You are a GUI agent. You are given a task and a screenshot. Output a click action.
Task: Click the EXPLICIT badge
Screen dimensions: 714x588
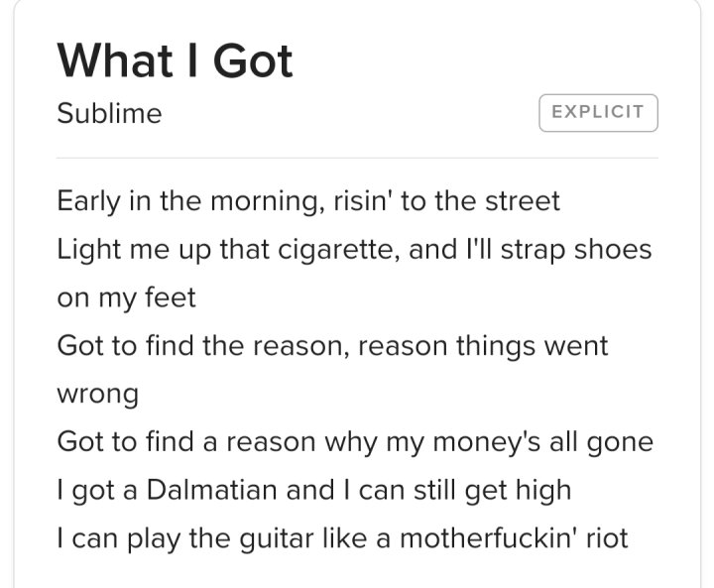[x=598, y=113]
